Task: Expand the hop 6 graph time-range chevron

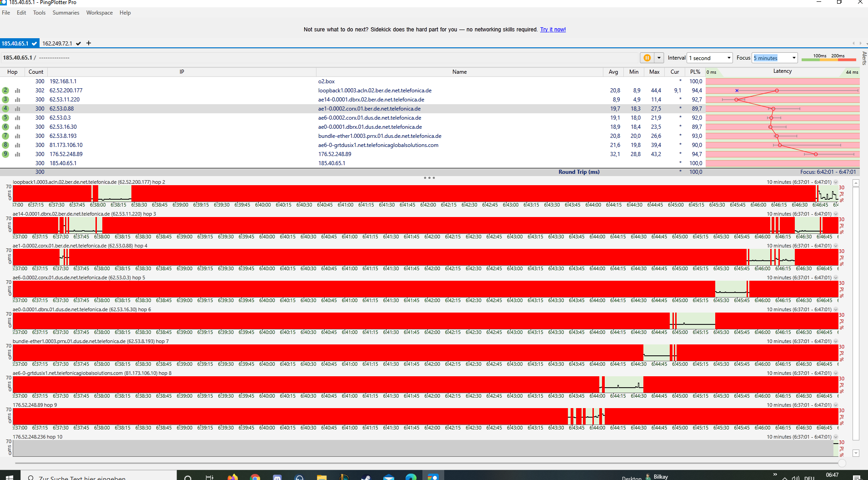Action: click(836, 309)
